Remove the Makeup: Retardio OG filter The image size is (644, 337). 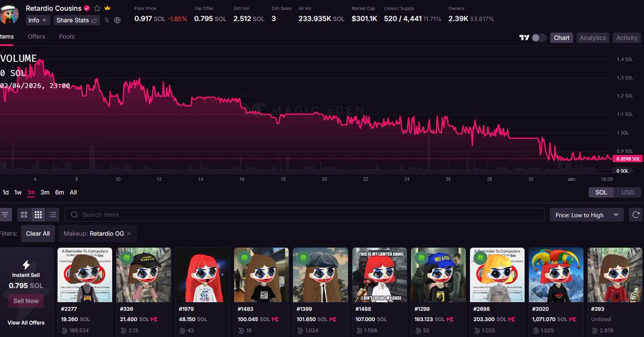tap(129, 233)
